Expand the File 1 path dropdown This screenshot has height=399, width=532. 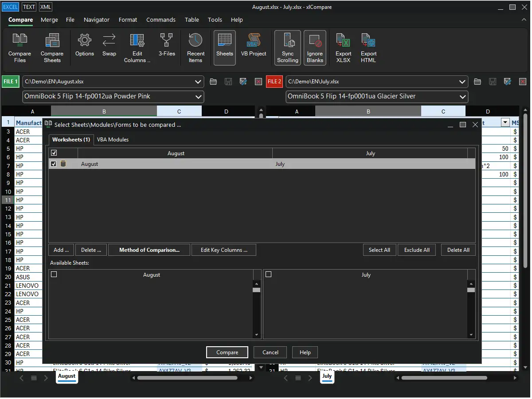198,82
